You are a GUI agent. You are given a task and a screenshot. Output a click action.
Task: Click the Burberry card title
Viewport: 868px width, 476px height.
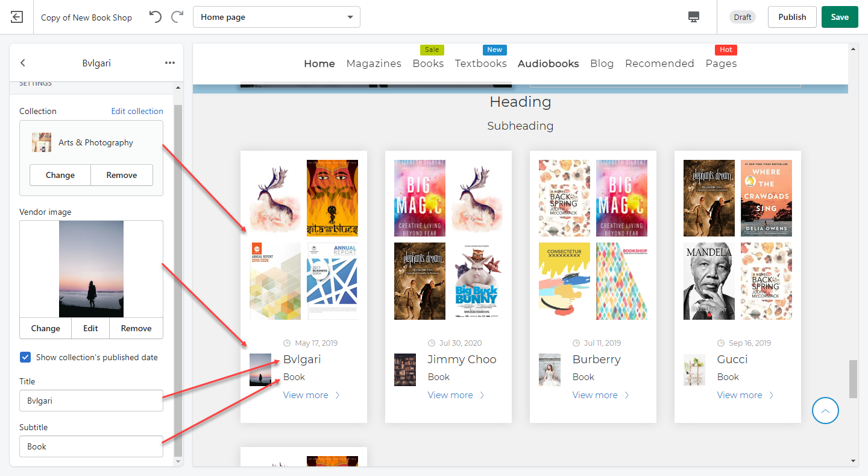point(597,360)
